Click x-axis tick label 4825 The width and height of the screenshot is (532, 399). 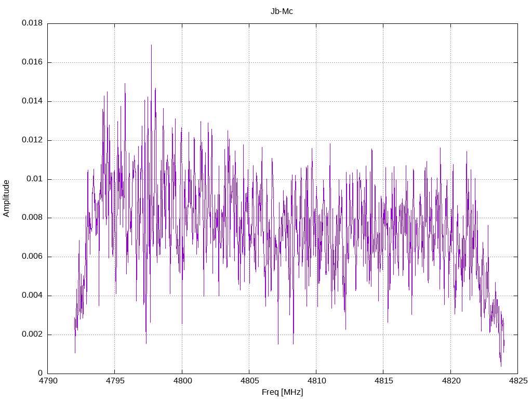pyautogui.click(x=518, y=381)
